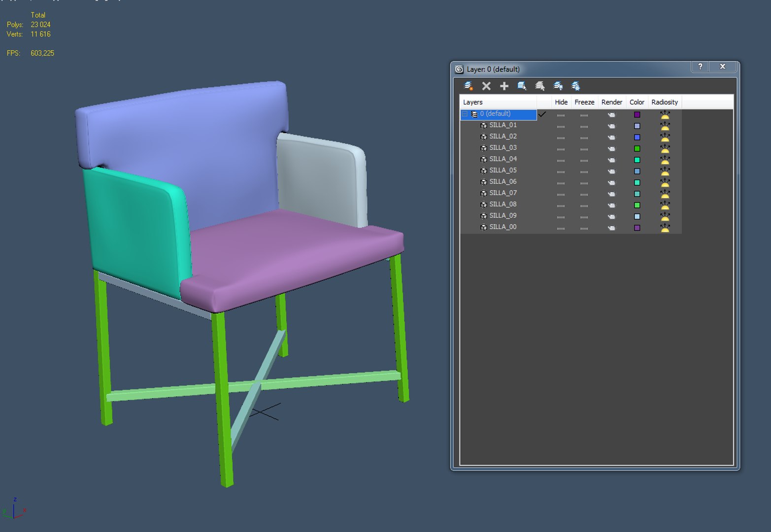This screenshot has height=532, width=771.
Task: Click the teapot Render icon for SILLA_03
Action: point(611,149)
